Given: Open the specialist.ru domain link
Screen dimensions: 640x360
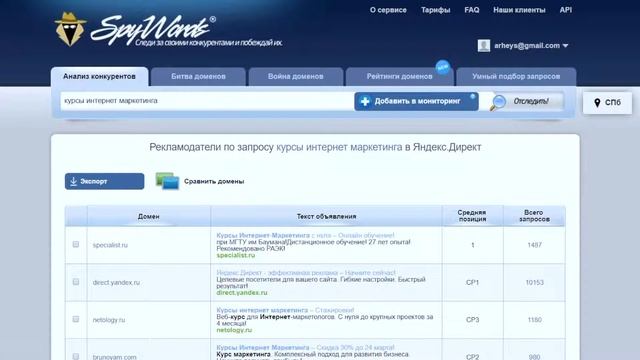Looking at the screenshot, I should click(x=110, y=245).
